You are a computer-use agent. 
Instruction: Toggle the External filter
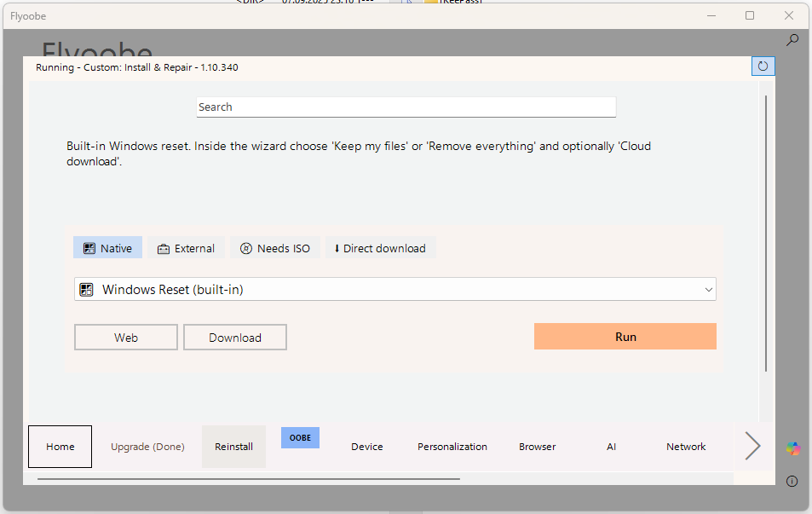pos(187,248)
